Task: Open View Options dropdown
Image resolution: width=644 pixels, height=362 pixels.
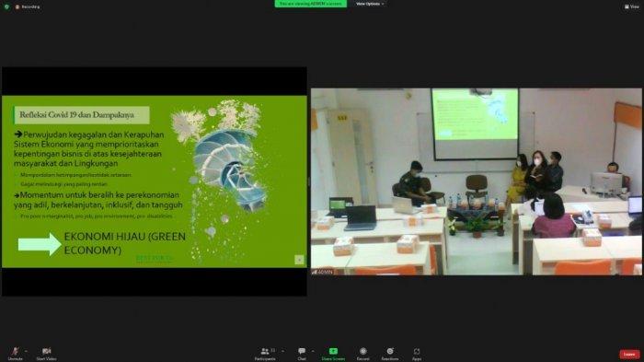Action: click(x=370, y=4)
